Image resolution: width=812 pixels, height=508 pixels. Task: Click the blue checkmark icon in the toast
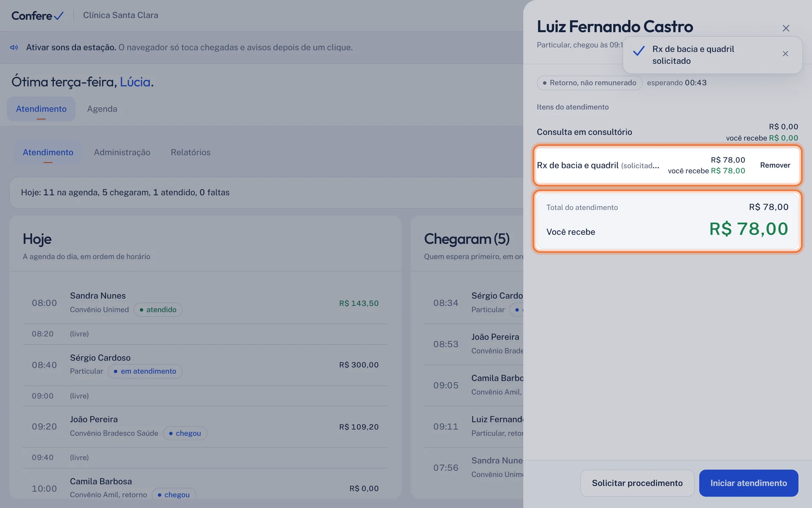639,51
